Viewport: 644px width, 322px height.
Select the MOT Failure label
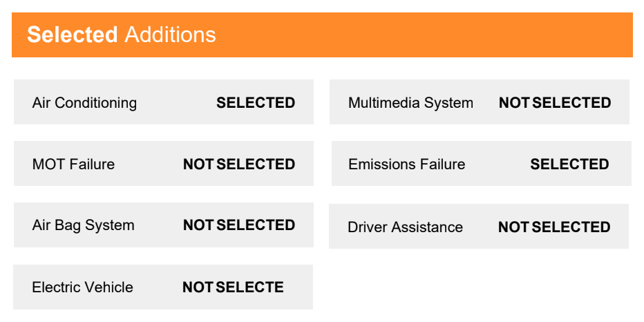(x=73, y=164)
